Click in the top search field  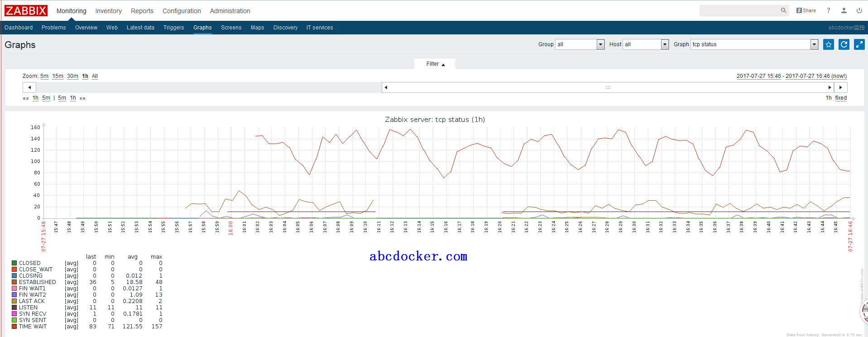click(x=739, y=10)
